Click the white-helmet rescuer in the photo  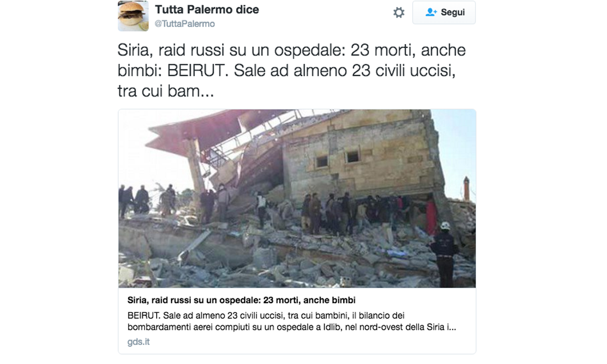click(444, 253)
